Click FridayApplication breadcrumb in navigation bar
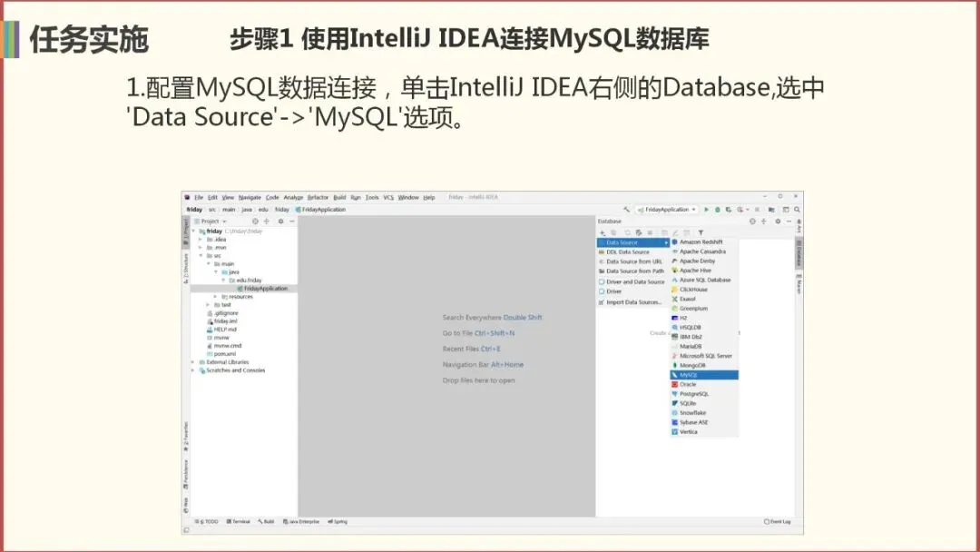 [x=320, y=210]
